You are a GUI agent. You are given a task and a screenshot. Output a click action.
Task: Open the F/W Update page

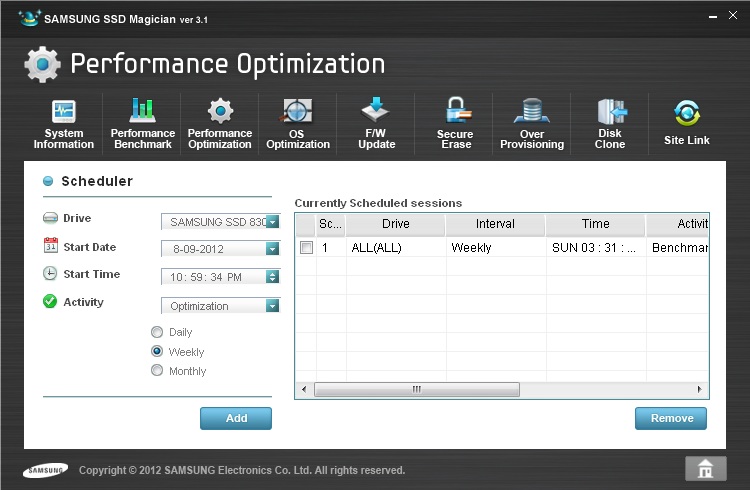pos(376,123)
